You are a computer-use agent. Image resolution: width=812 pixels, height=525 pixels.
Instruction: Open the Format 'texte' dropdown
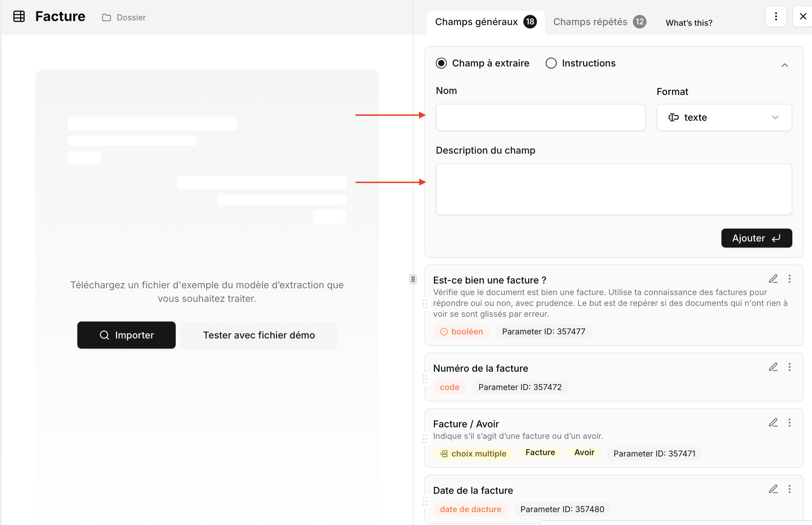(x=724, y=117)
